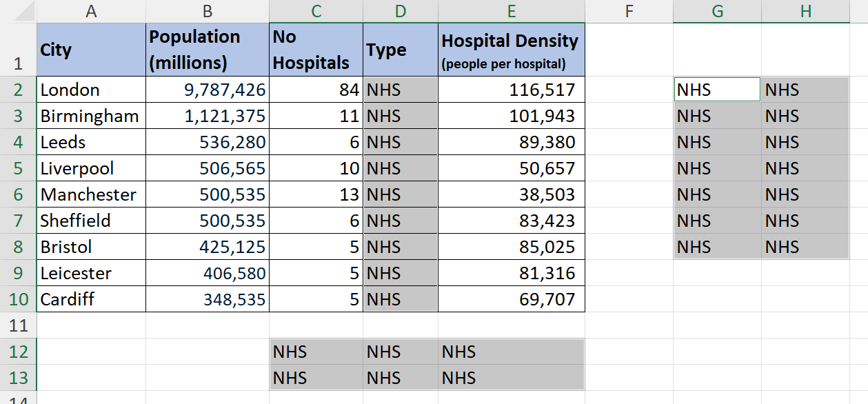Click the NHS cell below Cardiff's row in C12
This screenshot has width=868, height=404.
click(315, 352)
